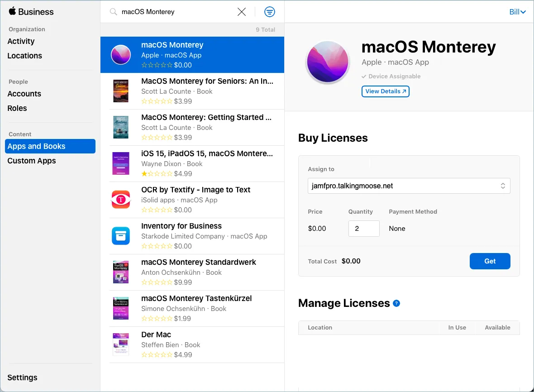Open the Bill account dropdown
Image resolution: width=534 pixels, height=392 pixels.
coord(517,12)
